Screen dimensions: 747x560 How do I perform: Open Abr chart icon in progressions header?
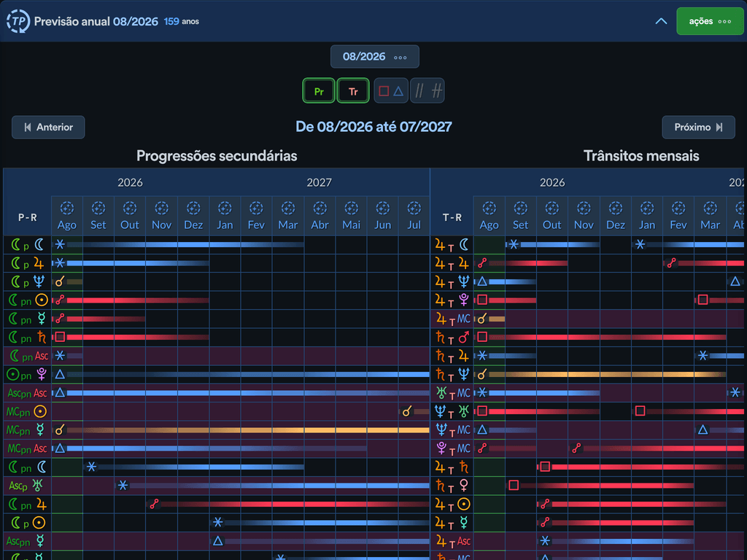(320, 208)
